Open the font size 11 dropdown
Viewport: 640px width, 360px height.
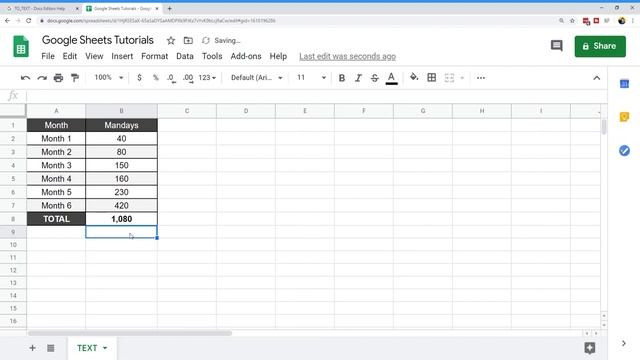point(311,78)
